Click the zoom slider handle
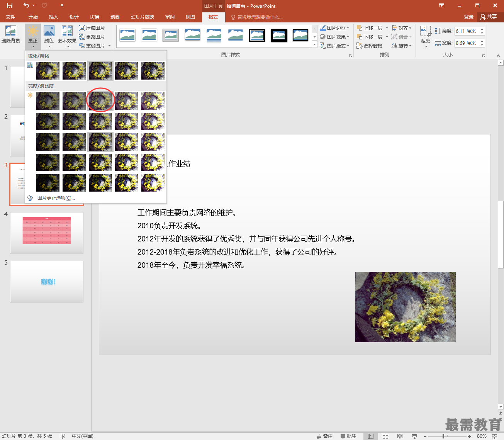This screenshot has width=504, height=440. (443, 436)
